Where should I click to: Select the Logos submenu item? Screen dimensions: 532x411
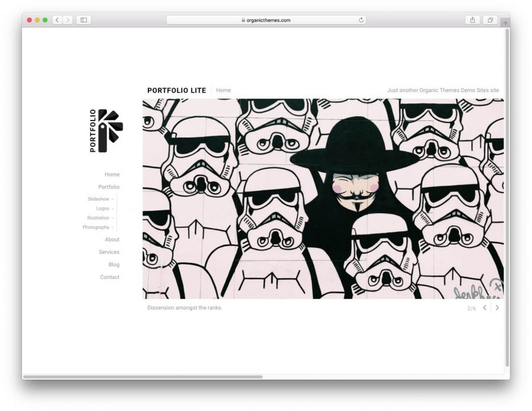click(x=102, y=208)
